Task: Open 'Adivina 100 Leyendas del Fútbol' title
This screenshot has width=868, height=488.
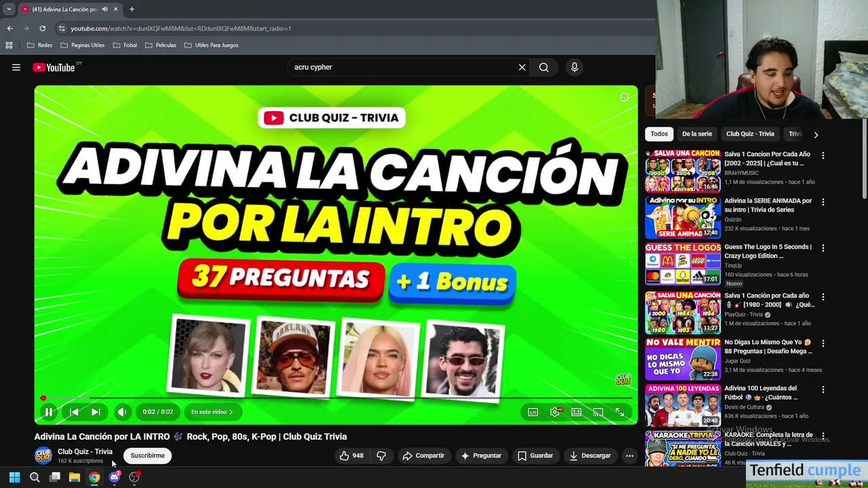Action: pyautogui.click(x=761, y=393)
